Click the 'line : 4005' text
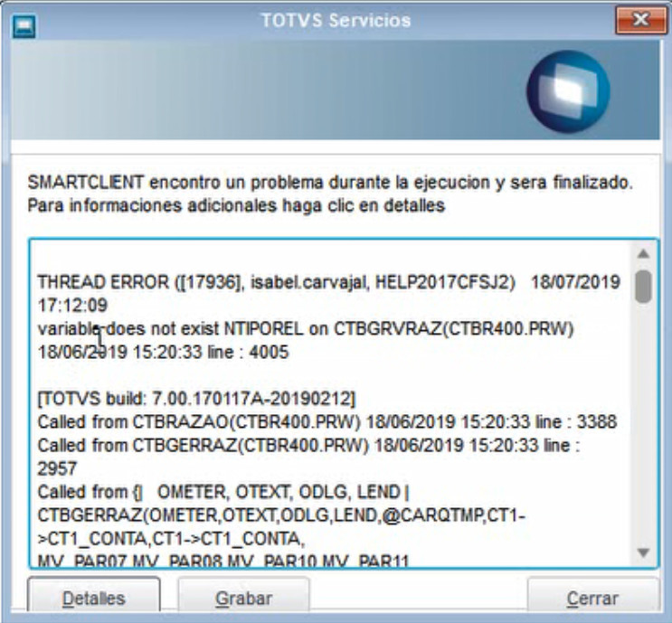This screenshot has height=623, width=672. point(248,353)
